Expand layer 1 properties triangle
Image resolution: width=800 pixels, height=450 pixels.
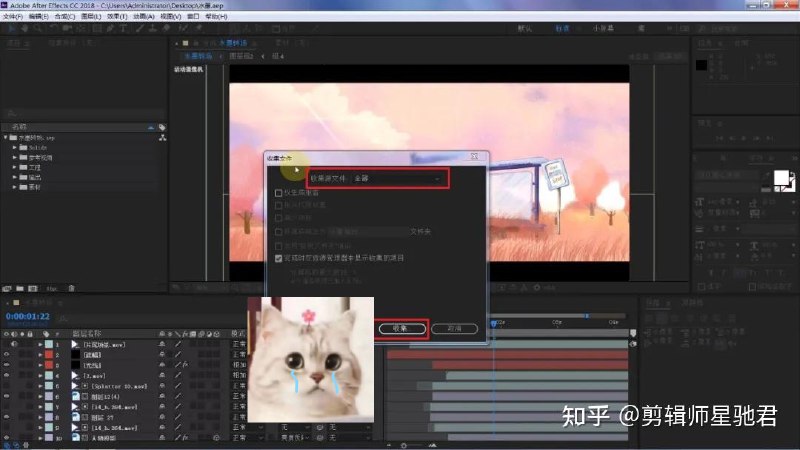40,344
